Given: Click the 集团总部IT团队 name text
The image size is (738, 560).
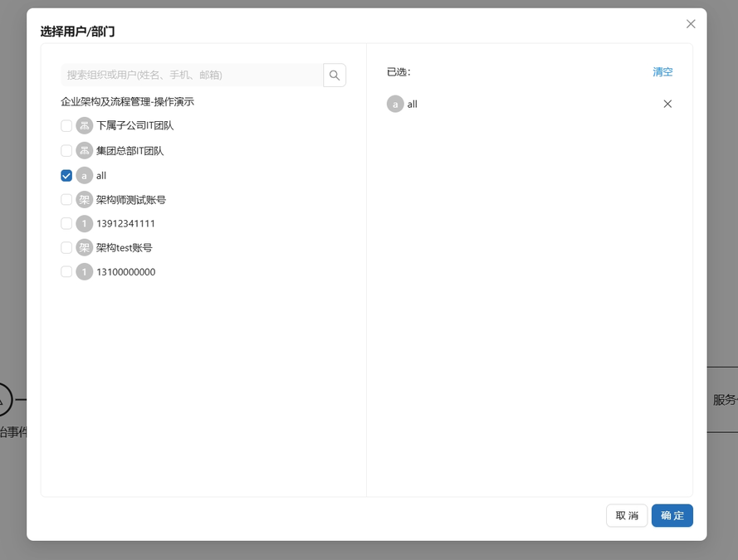Looking at the screenshot, I should 130,150.
